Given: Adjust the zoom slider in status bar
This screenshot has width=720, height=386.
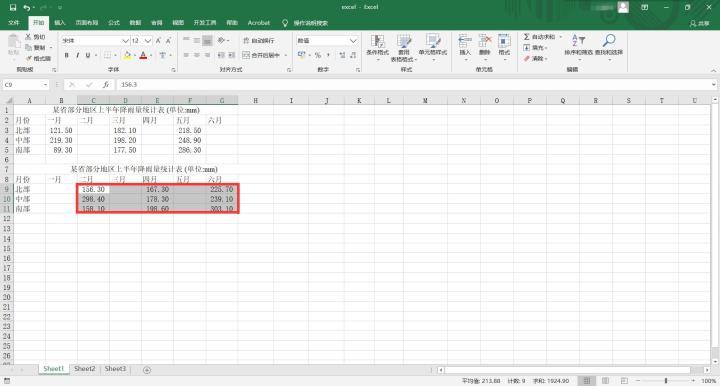Looking at the screenshot, I should (666, 381).
